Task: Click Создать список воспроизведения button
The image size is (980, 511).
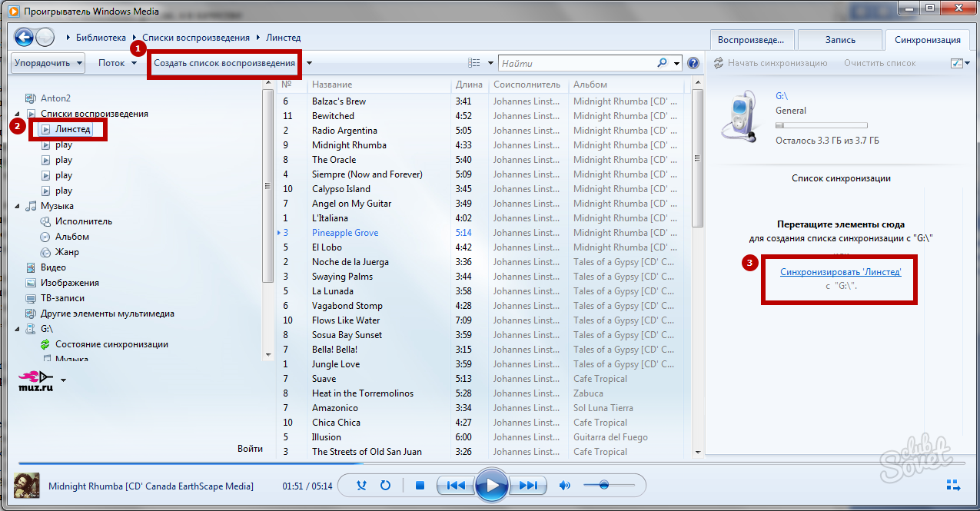Action: [224, 63]
